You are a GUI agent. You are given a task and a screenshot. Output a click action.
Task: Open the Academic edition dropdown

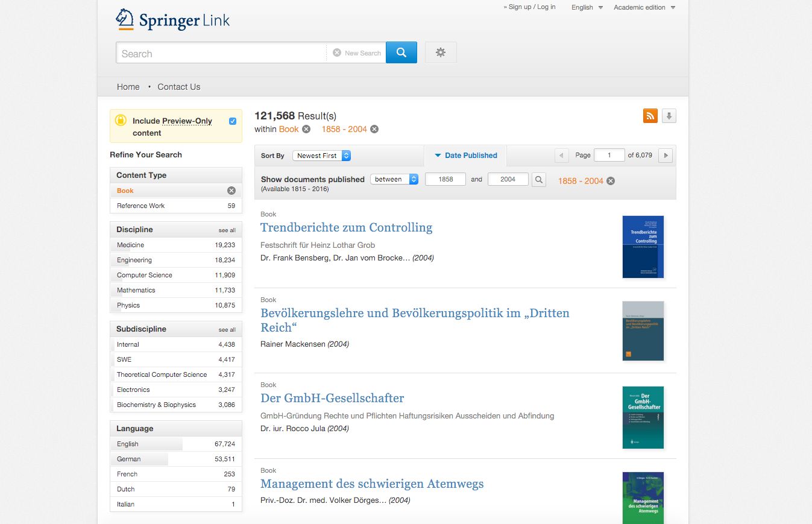644,7
